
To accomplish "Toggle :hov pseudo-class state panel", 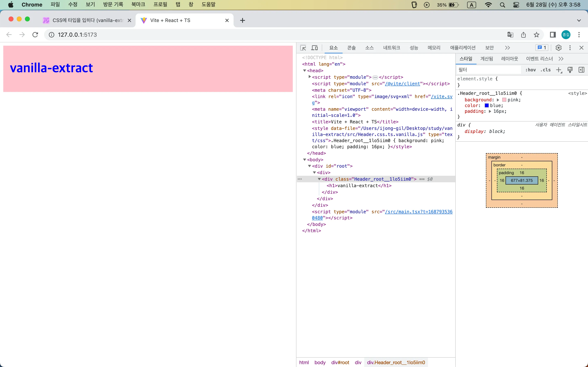I will pyautogui.click(x=530, y=70).
